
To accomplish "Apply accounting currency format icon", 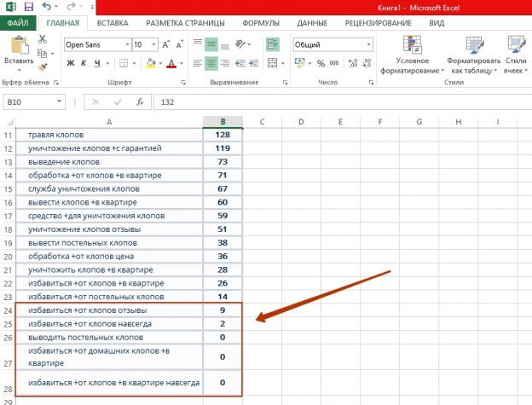I will coord(300,63).
